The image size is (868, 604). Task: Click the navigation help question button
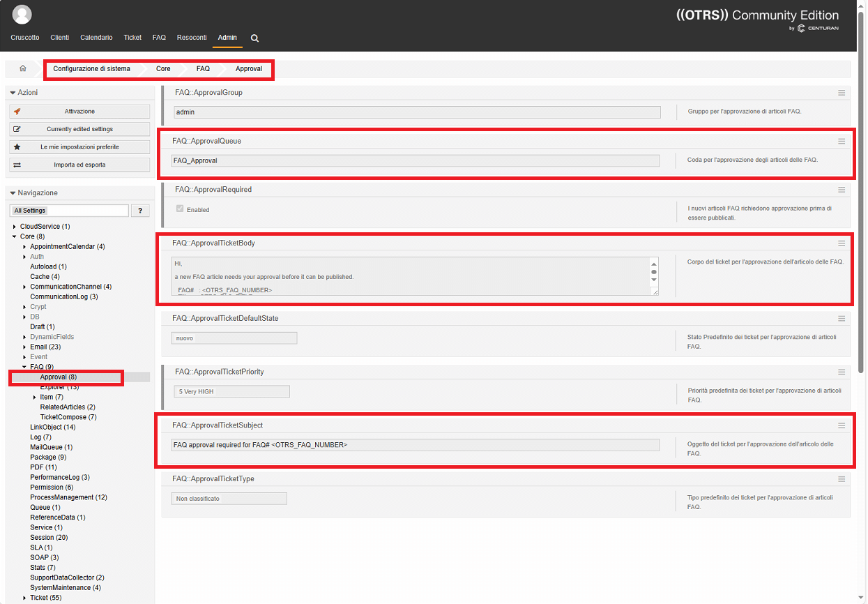pyautogui.click(x=141, y=211)
